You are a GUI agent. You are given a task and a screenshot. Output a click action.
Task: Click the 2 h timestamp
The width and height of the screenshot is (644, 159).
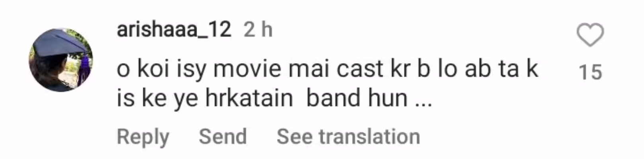[258, 30]
